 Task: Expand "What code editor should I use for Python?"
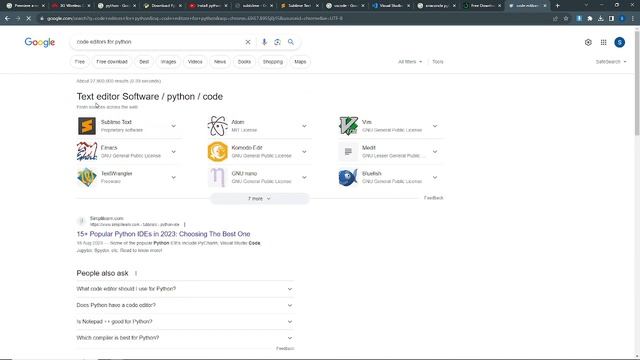point(184,289)
